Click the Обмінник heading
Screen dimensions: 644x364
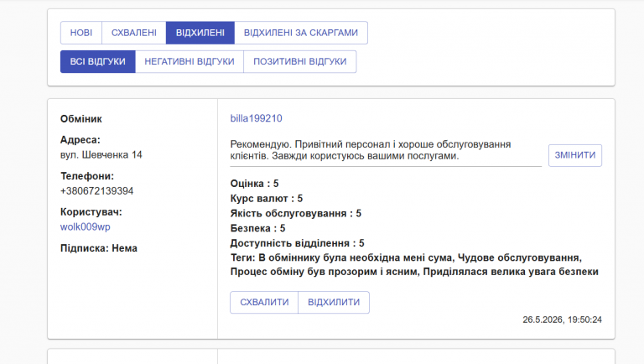tap(80, 119)
